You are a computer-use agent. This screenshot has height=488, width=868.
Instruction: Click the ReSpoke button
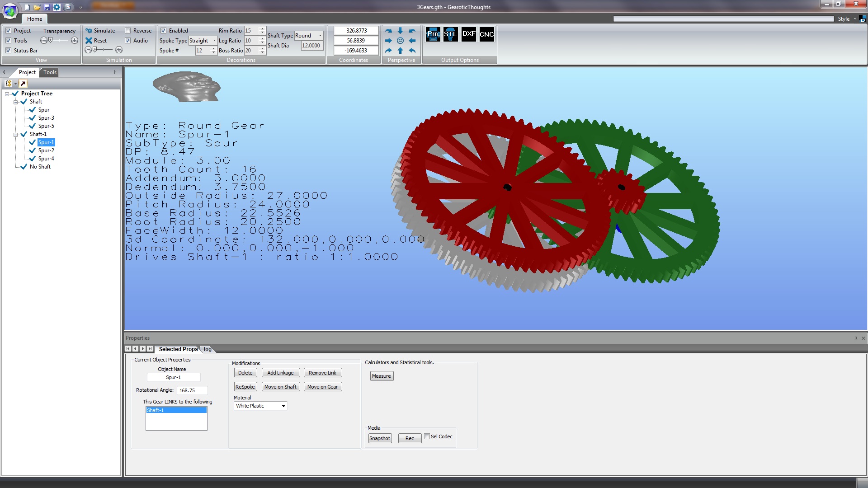click(x=245, y=387)
